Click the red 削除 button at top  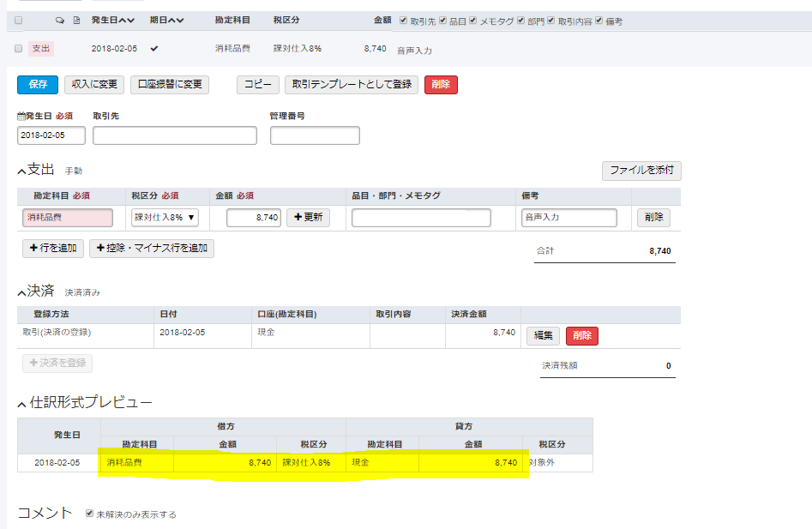[440, 85]
